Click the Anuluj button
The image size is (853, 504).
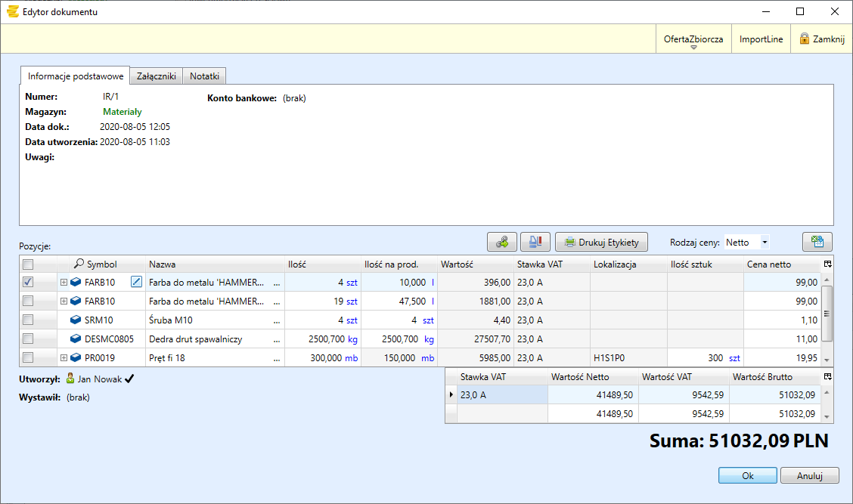pyautogui.click(x=808, y=476)
